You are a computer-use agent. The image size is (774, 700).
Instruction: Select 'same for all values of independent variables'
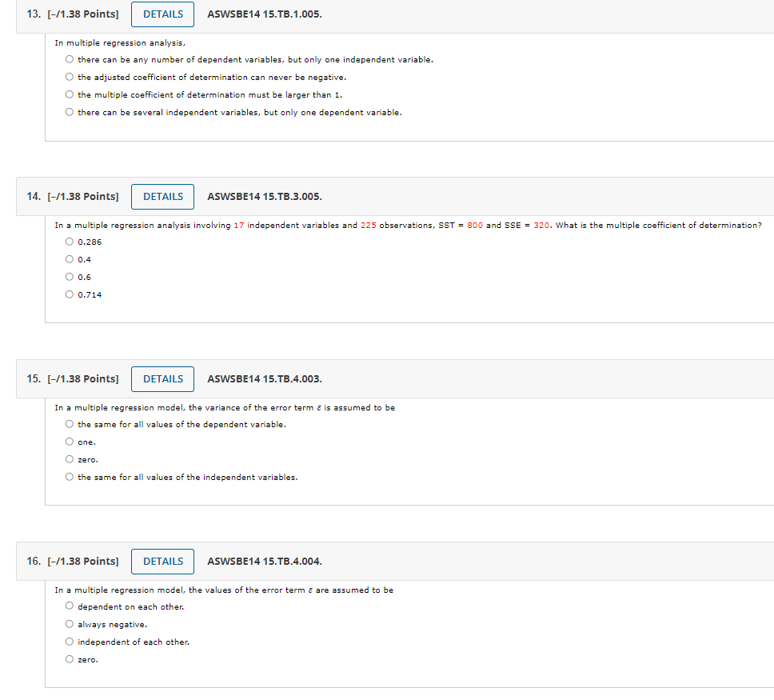[x=69, y=477]
